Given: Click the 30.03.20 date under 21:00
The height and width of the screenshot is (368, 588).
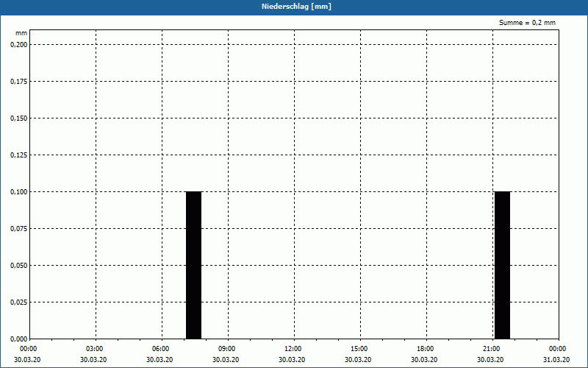Looking at the screenshot, I should [490, 360].
